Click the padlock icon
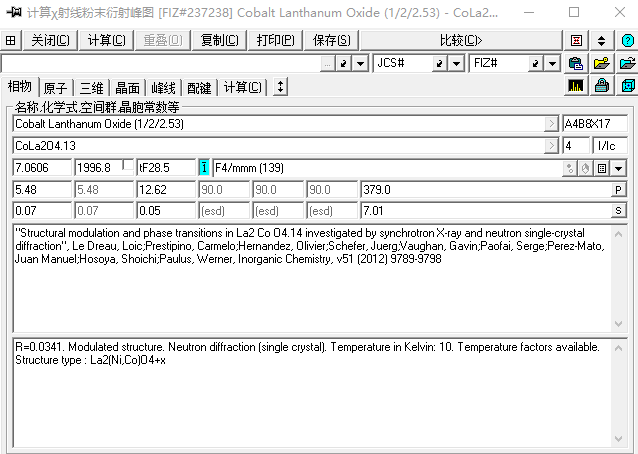Image resolution: width=638 pixels, height=454 pixels. [601, 86]
